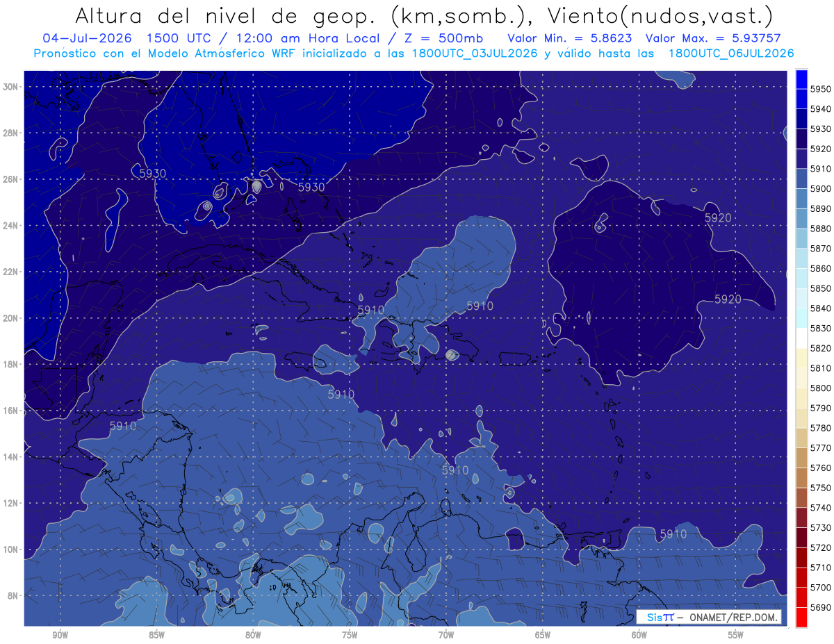Image resolution: width=834 pixels, height=644 pixels.
Task: Click the colorbar label '5940'
Action: tap(821, 109)
